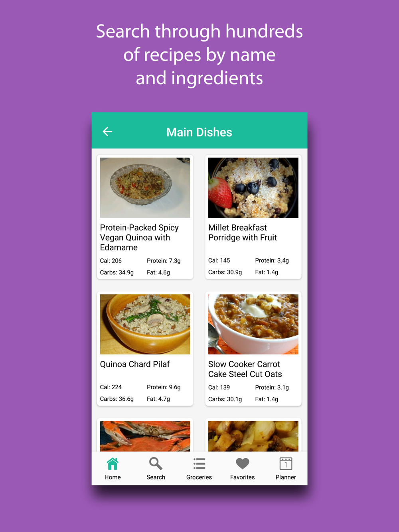Open the Planner calendar icon

point(286,464)
